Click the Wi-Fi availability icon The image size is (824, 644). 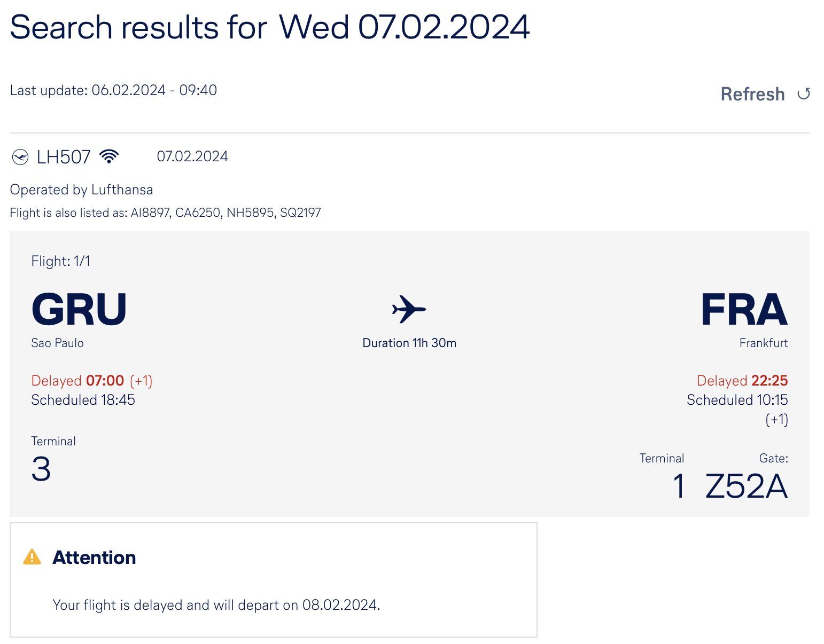tap(109, 156)
